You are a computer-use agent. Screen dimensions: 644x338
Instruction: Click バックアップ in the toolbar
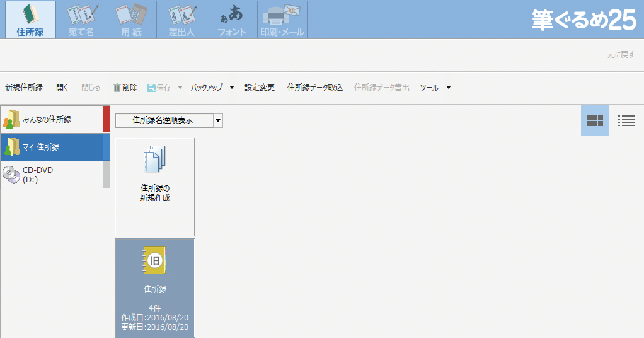(207, 87)
